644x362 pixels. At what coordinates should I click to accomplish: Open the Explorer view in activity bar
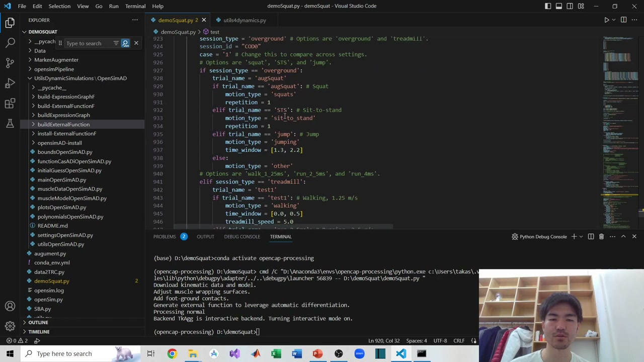coord(10,23)
